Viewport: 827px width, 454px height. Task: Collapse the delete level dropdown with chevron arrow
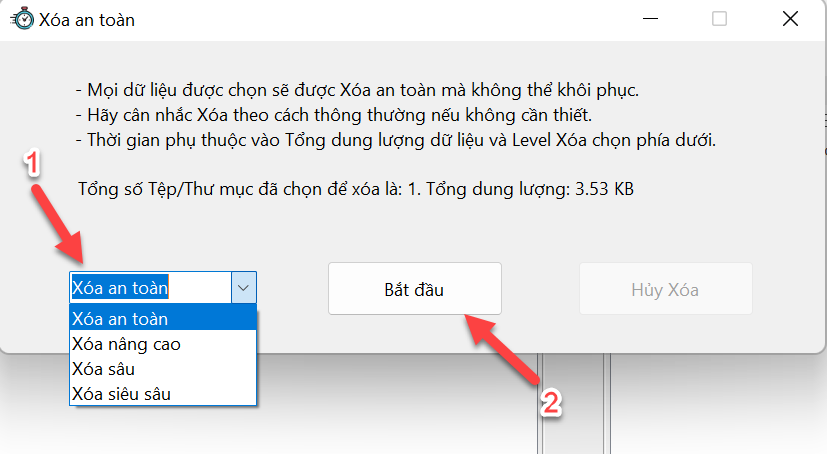[x=243, y=288]
